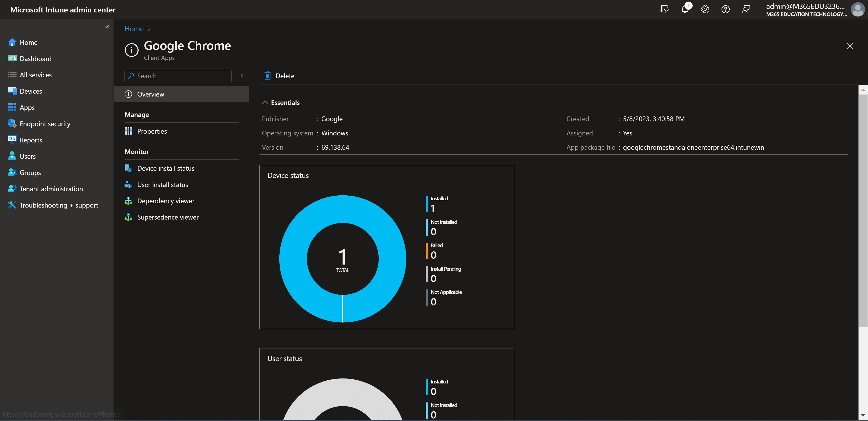This screenshot has width=868, height=421.
Task: Click the Supersedence viewer icon
Action: coord(128,217)
